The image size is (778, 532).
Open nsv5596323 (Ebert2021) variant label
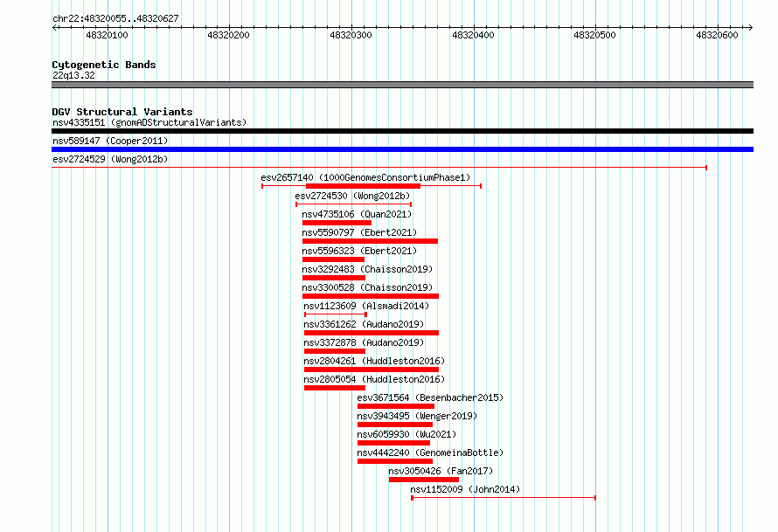tap(359, 251)
